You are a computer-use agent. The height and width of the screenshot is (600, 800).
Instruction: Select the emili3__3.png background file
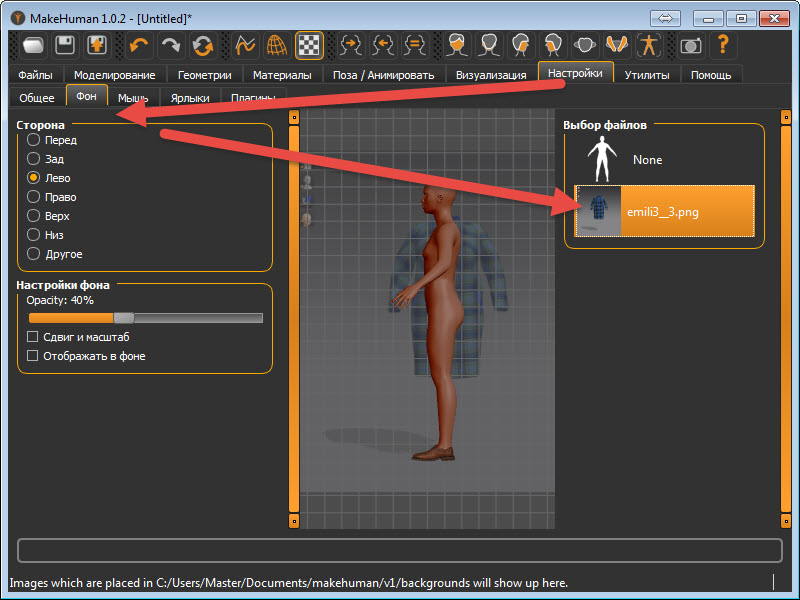click(665, 211)
